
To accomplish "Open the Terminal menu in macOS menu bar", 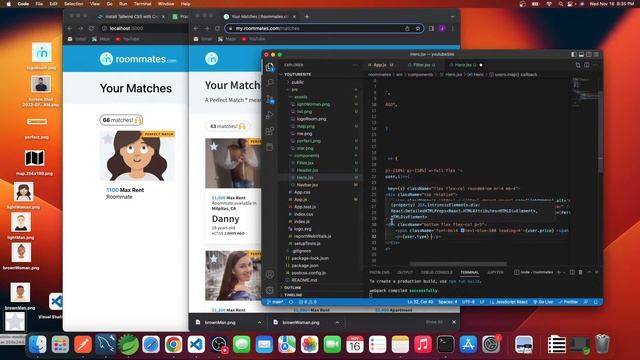I will [x=142, y=4].
